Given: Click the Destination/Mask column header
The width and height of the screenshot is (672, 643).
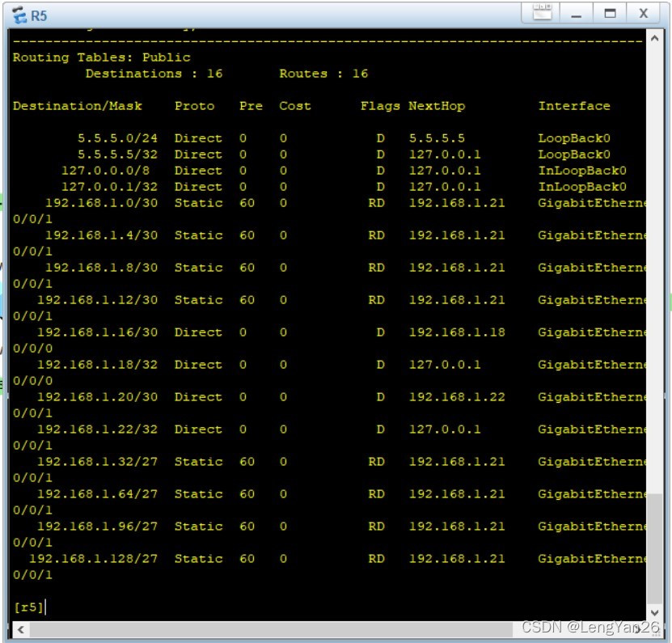Looking at the screenshot, I should (78, 106).
